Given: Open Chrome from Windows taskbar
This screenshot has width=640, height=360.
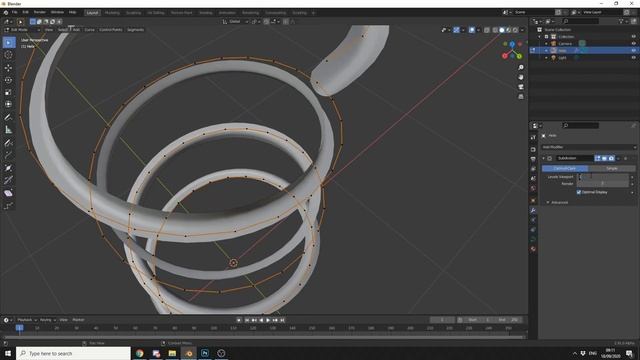Looking at the screenshot, I should [x=140, y=353].
